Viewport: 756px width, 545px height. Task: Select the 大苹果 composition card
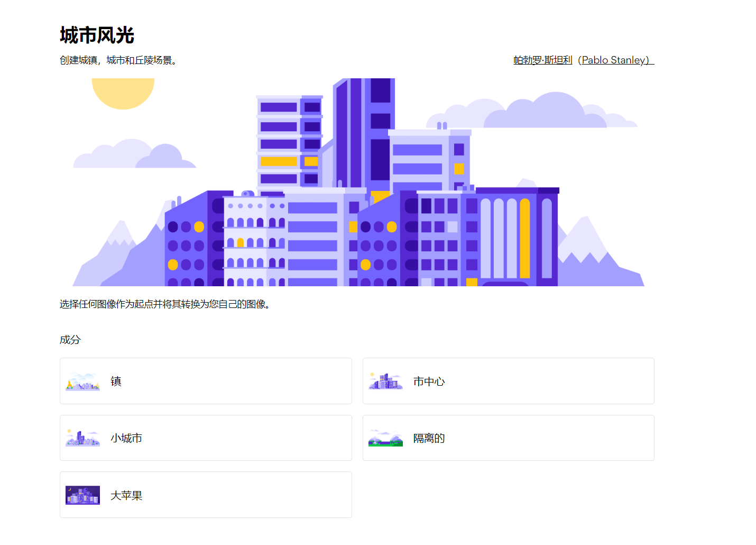coord(206,495)
